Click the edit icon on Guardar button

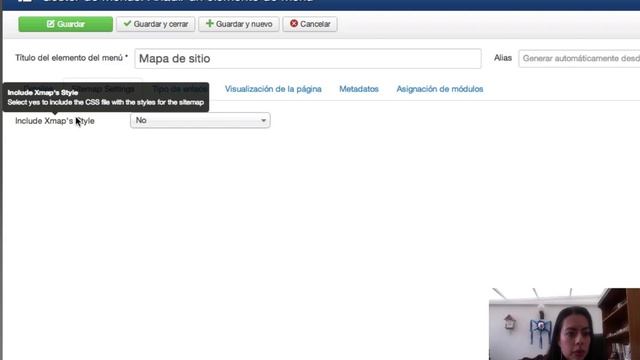[50, 24]
